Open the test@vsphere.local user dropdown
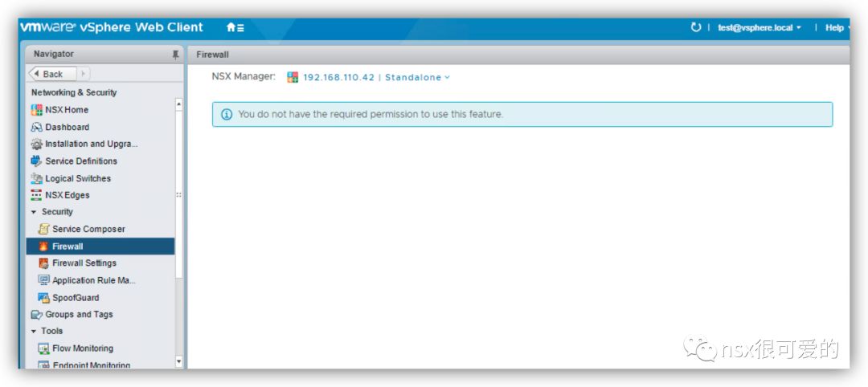Image resolution: width=868 pixels, height=387 pixels. 759,27
